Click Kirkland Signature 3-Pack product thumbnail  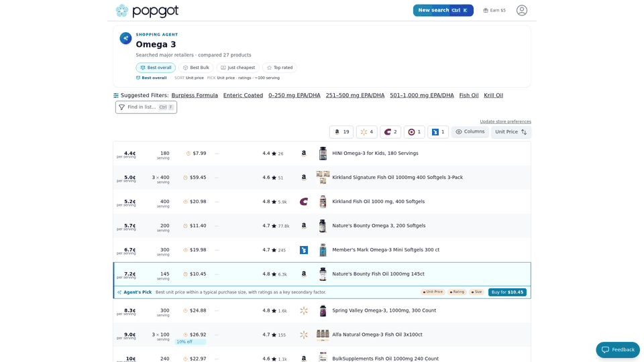(323, 177)
